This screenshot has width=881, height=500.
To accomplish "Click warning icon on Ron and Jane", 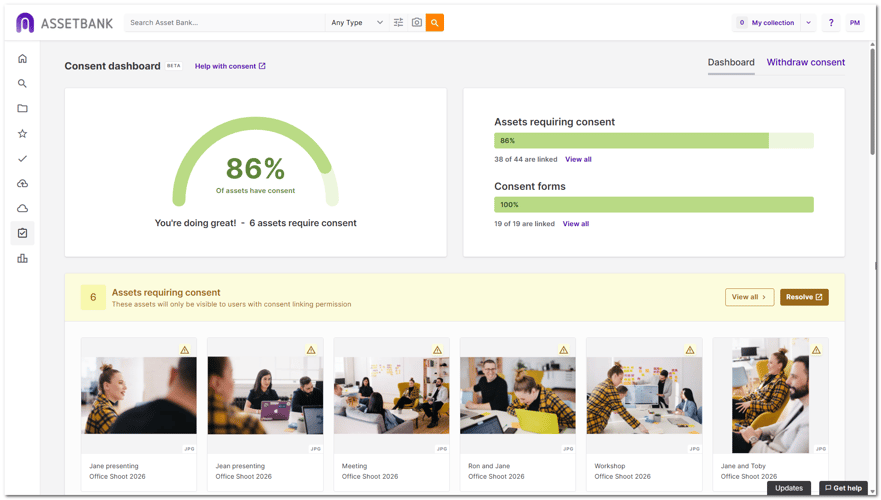I will 564,350.
